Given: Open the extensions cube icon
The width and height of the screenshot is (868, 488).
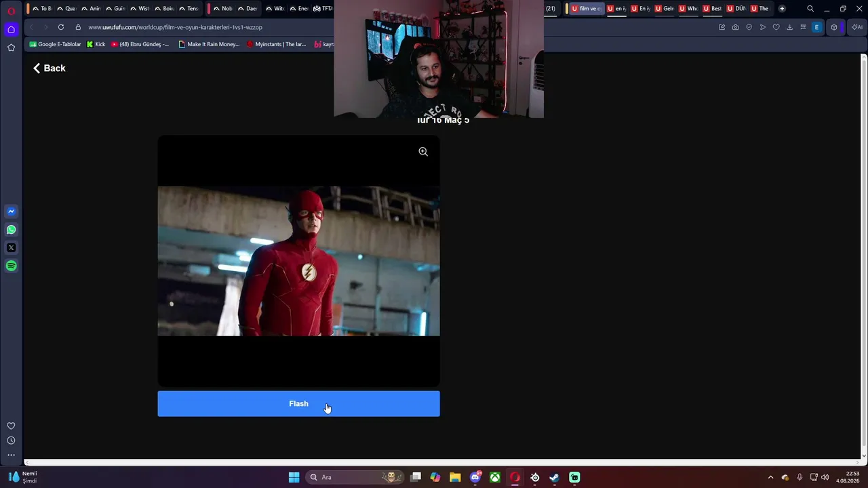Looking at the screenshot, I should click(834, 27).
